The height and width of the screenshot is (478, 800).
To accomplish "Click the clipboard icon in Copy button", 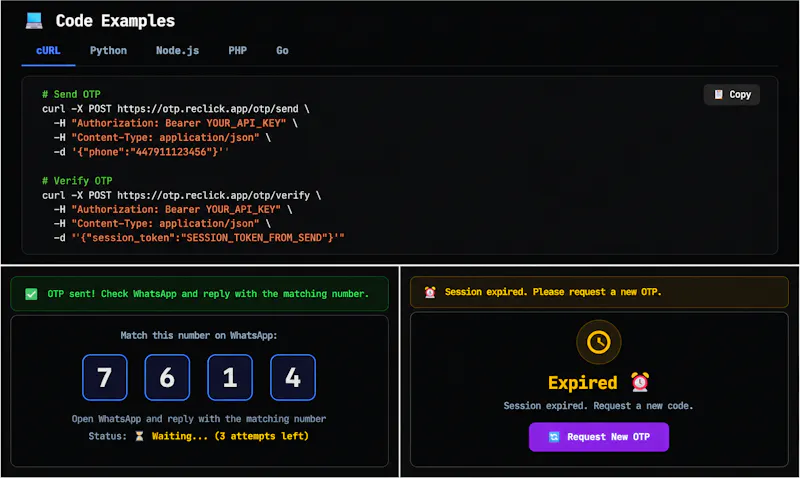I will 718,94.
